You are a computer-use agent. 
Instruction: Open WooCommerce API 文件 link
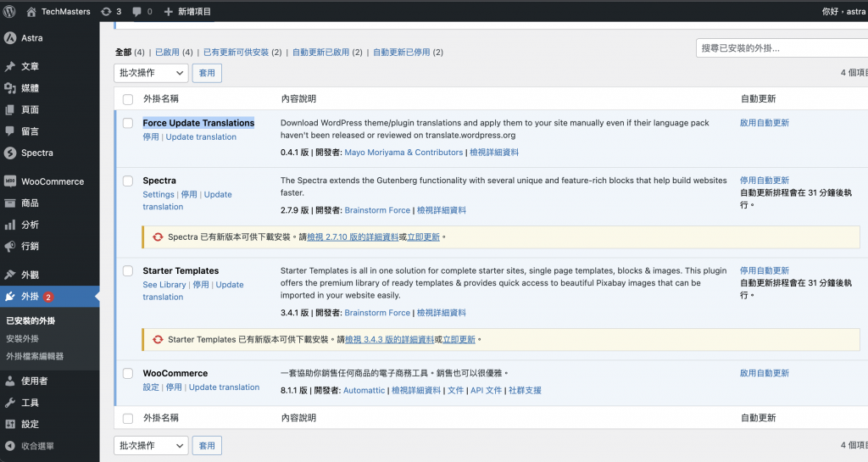(x=486, y=390)
